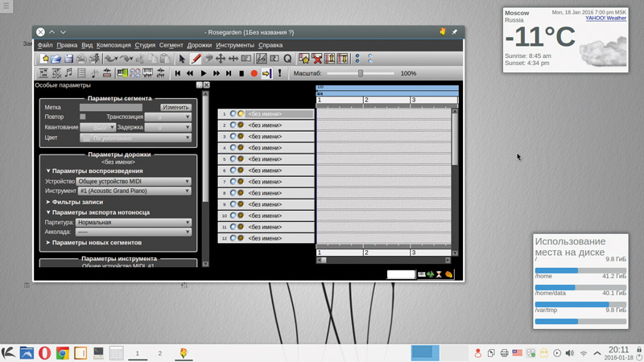The image size is (644, 362).
Task: Arm record on track 1 yellow LED
Action: click(x=241, y=113)
